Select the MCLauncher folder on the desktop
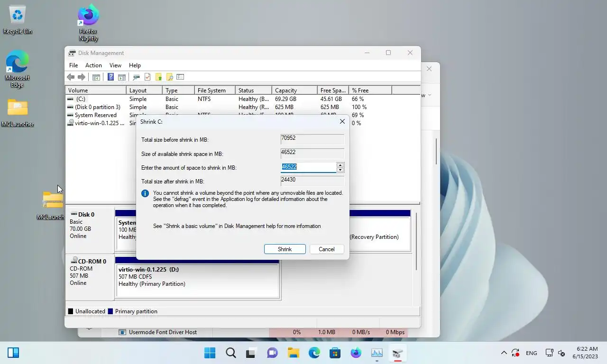The image size is (607, 364). (18, 113)
